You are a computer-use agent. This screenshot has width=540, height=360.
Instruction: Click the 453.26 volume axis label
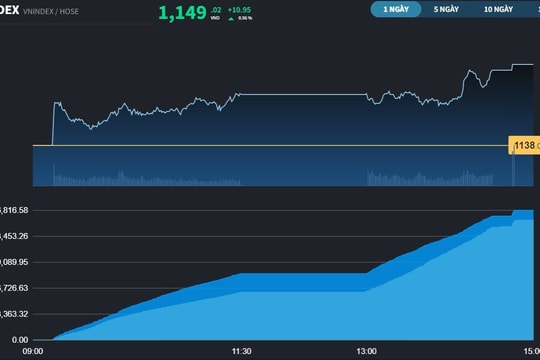tap(14, 236)
